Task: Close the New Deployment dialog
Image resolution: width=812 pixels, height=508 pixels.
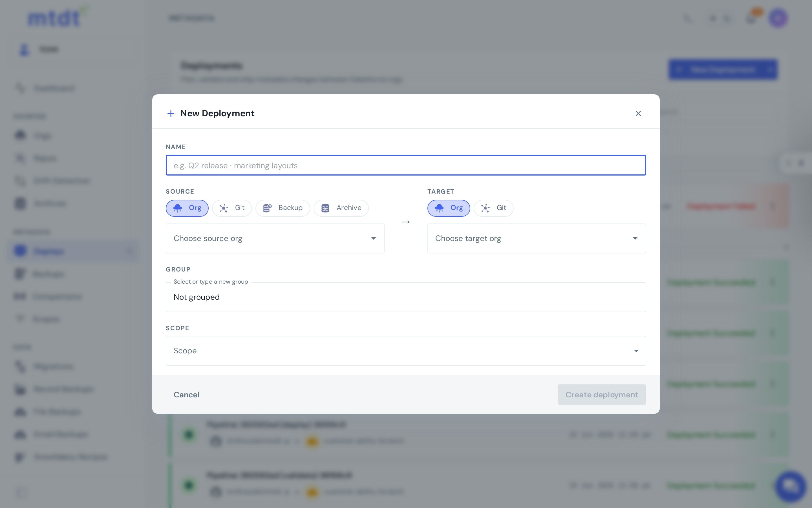Action: (x=638, y=113)
